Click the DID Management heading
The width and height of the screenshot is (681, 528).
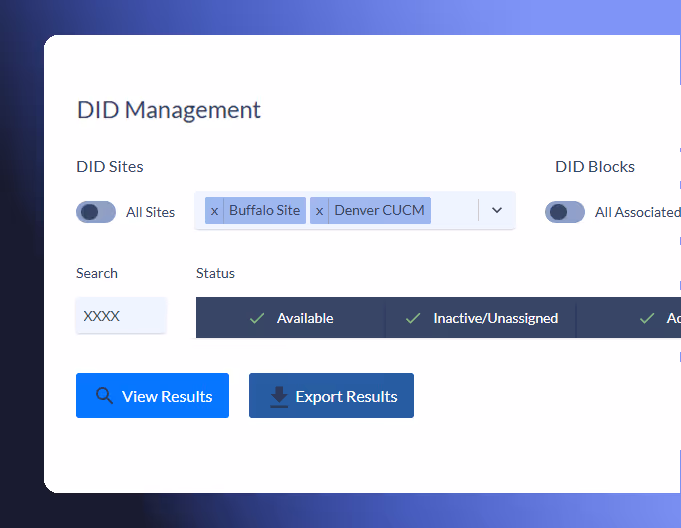pos(169,110)
